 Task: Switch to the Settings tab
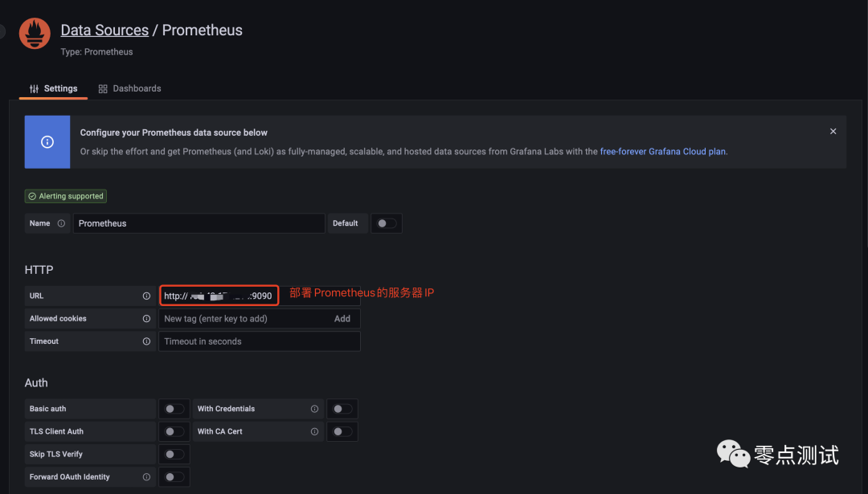(x=53, y=88)
